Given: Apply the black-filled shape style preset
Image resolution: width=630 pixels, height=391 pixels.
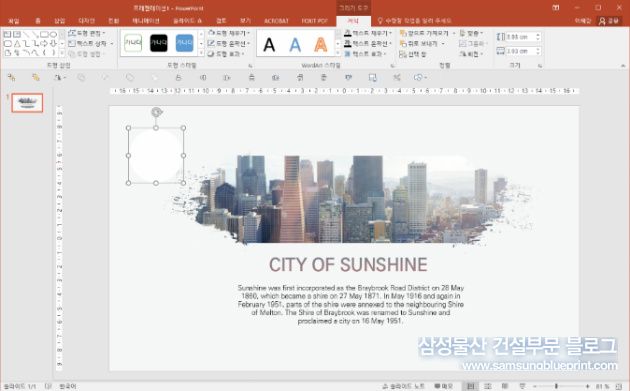Looking at the screenshot, I should coord(159,43).
